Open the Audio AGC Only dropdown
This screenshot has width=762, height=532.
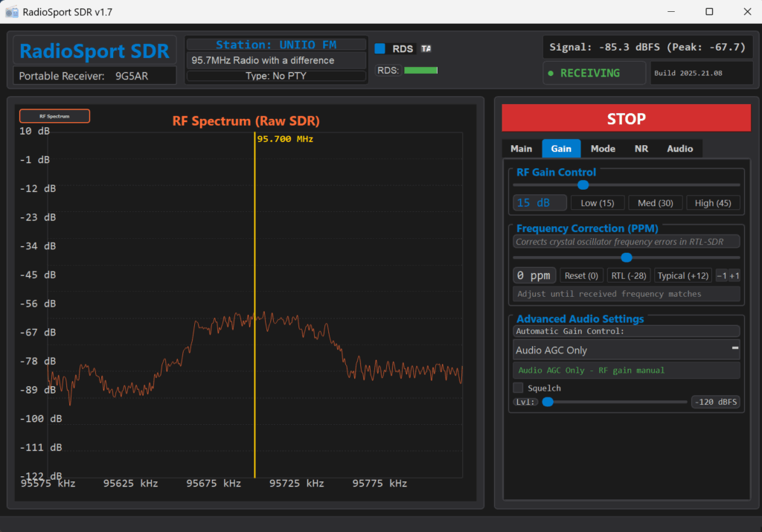(x=626, y=350)
